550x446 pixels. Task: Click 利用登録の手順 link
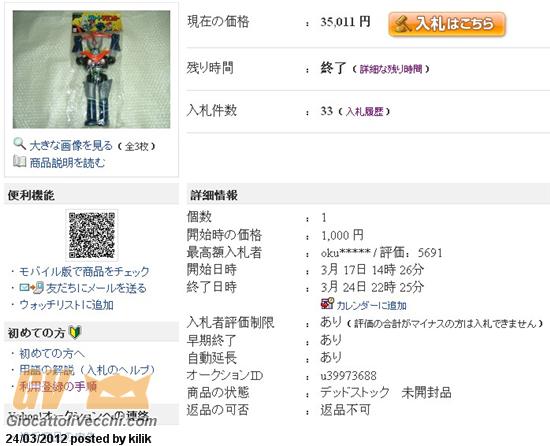click(58, 386)
